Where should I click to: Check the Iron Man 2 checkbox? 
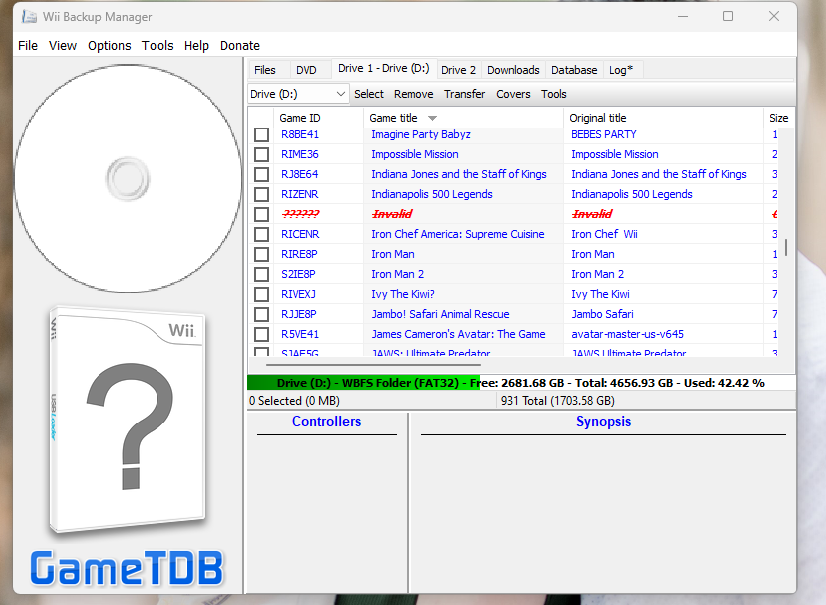[261, 275]
